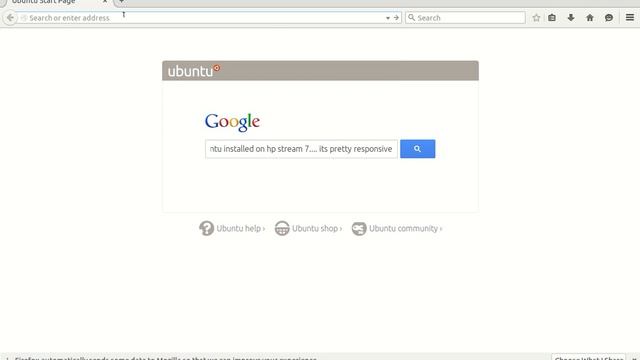640x360 pixels.
Task: Click the Ubuntu help question mark icon
Action: point(207,228)
